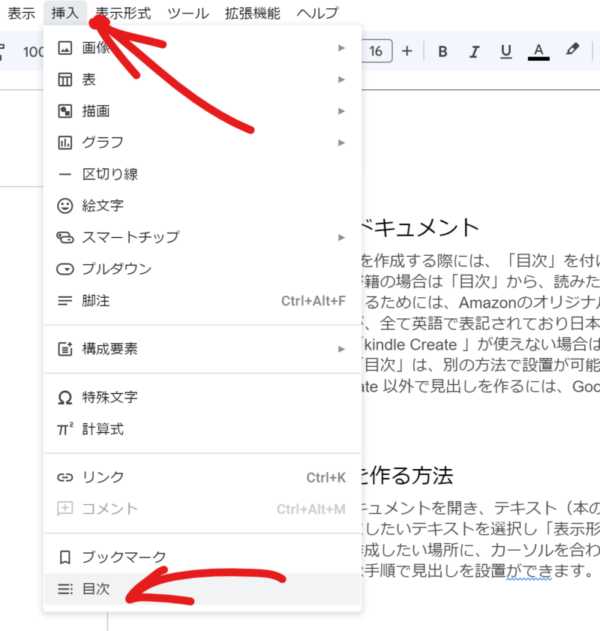The width and height of the screenshot is (600, 631).
Task: Click the document heading ending in キュメント
Action: tap(420, 227)
